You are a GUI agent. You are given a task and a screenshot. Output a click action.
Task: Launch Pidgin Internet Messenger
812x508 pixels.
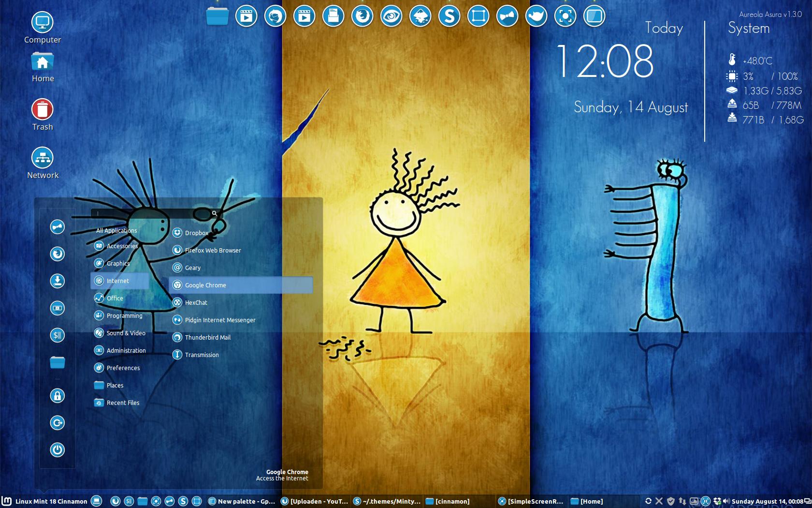click(241, 320)
